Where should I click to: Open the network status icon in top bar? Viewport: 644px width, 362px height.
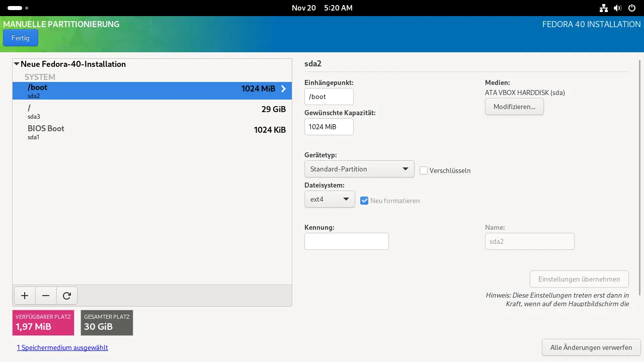pyautogui.click(x=604, y=8)
